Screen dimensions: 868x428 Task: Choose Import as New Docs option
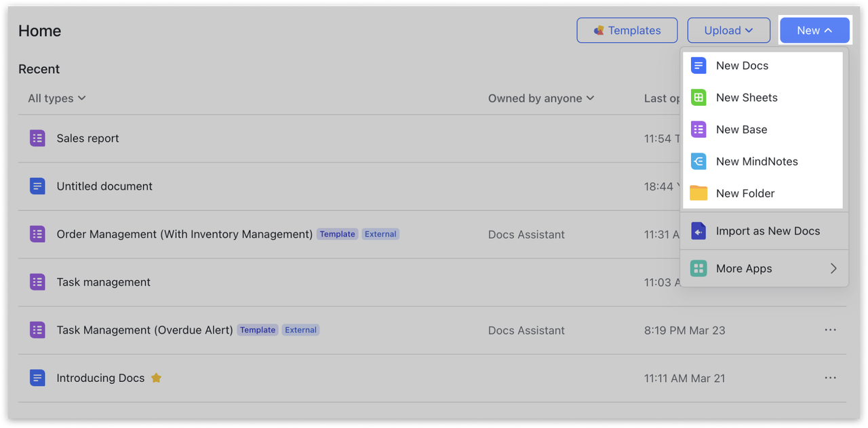[768, 231]
